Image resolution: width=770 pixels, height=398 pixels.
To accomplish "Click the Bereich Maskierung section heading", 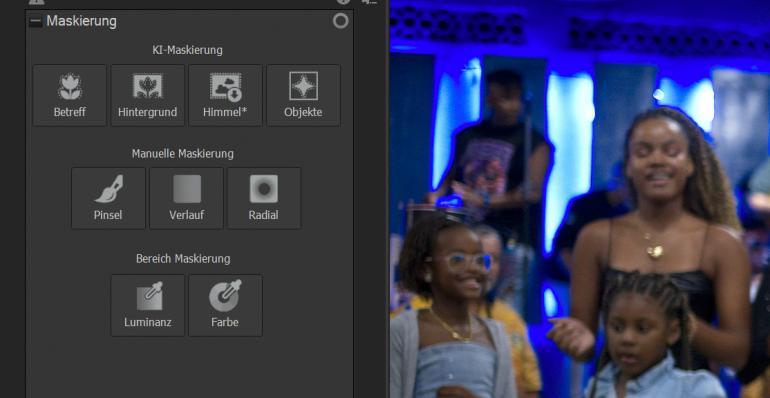I will pyautogui.click(x=183, y=258).
